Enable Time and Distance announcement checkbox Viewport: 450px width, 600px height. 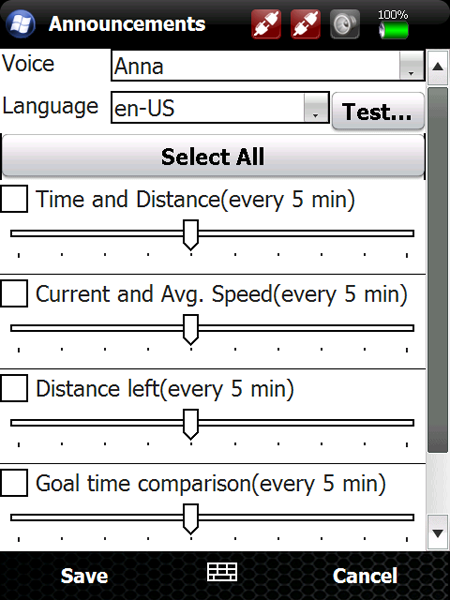click(x=14, y=199)
